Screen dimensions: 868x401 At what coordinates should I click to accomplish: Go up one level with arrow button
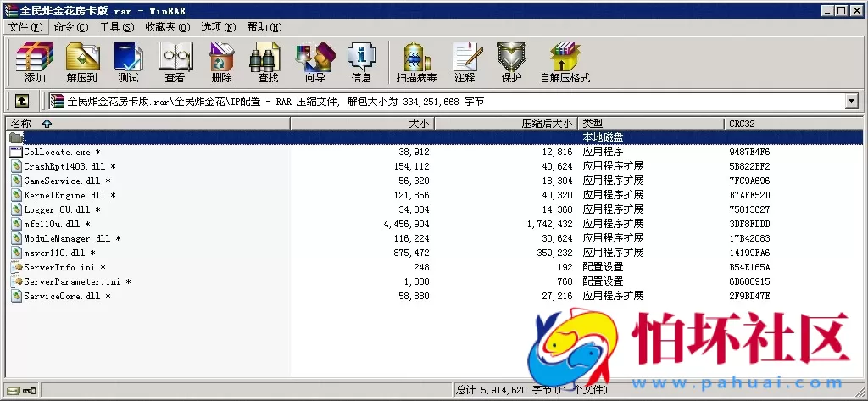[x=22, y=101]
